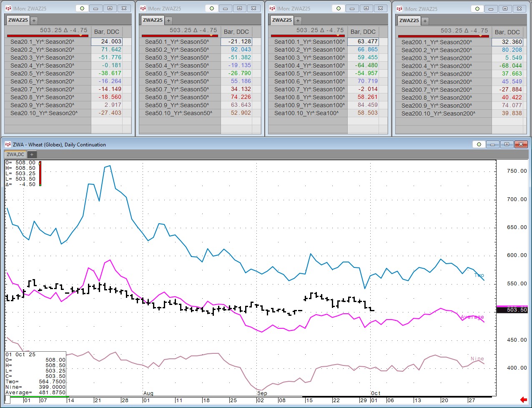The image size is (532, 408).
Task: Click the red vertical range bar beside the OHLC values
Action: pos(40,174)
